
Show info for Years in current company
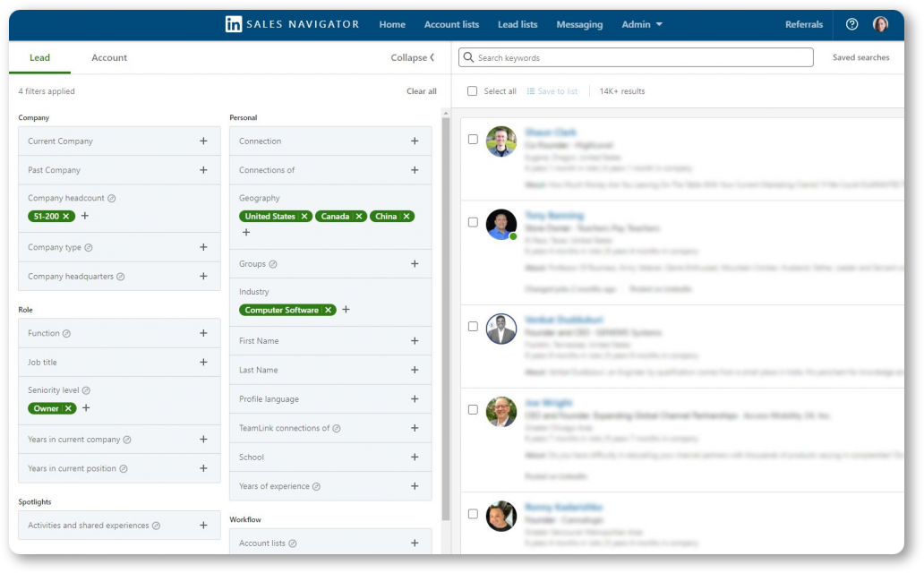(127, 440)
